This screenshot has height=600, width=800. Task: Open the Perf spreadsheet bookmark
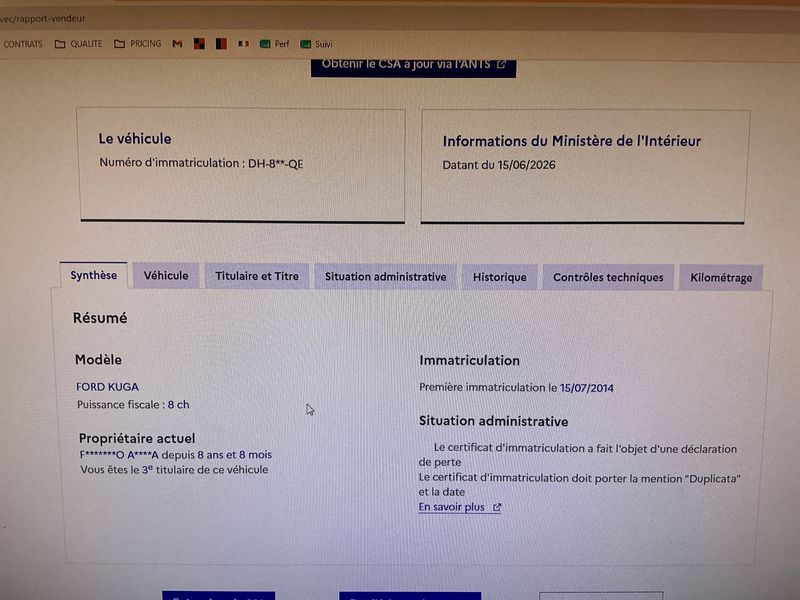pyautogui.click(x=274, y=44)
